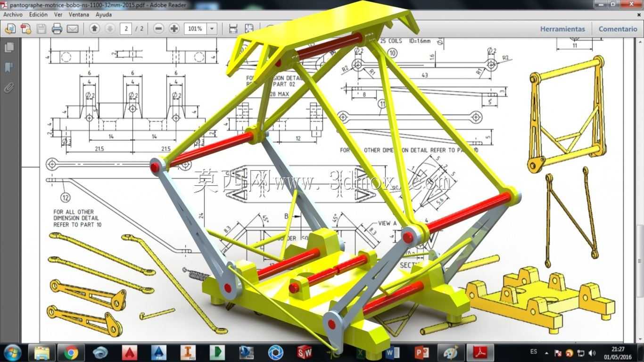
Task: Click the Action Center flag tray icon
Action: [x=558, y=353]
